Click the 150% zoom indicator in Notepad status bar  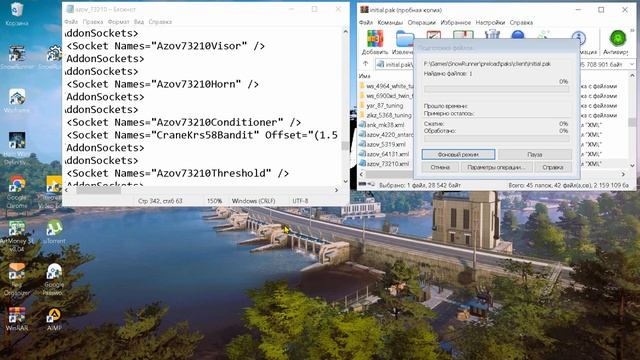pyautogui.click(x=215, y=201)
